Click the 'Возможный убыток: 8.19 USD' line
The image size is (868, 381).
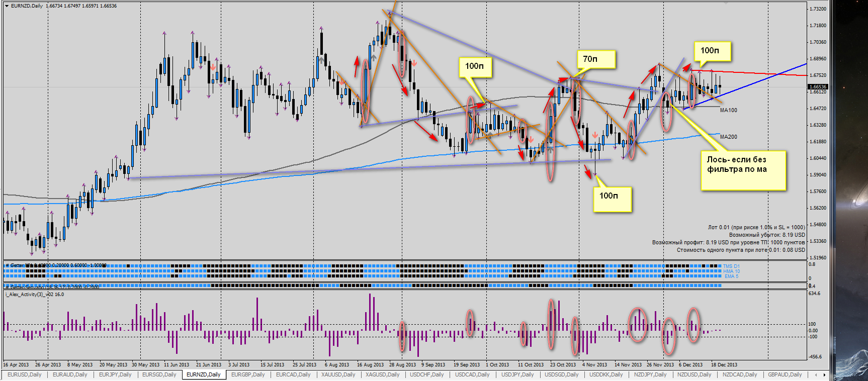(x=767, y=235)
